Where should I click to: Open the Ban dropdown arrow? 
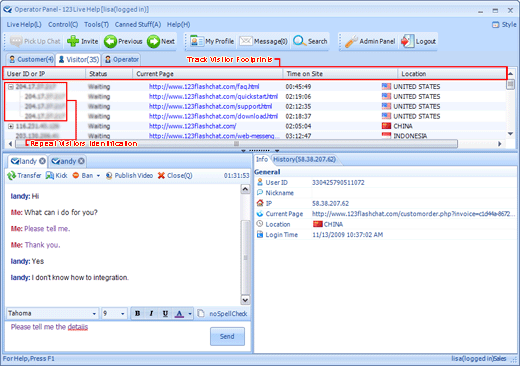[x=98, y=176]
